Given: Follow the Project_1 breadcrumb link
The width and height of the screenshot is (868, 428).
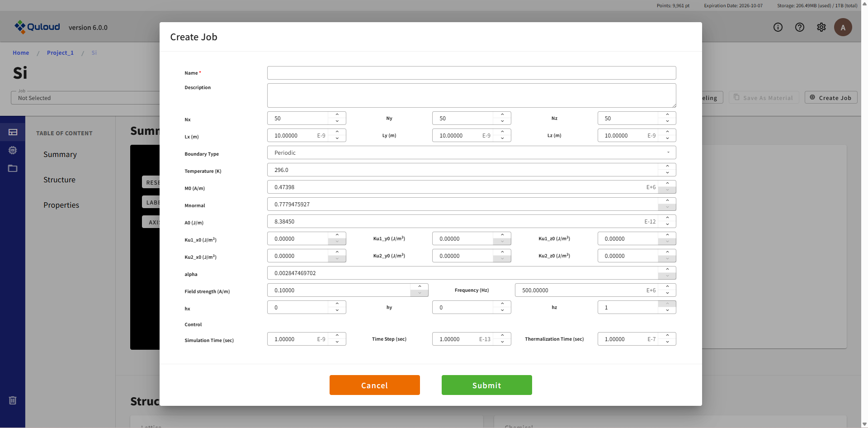Looking at the screenshot, I should 60,53.
